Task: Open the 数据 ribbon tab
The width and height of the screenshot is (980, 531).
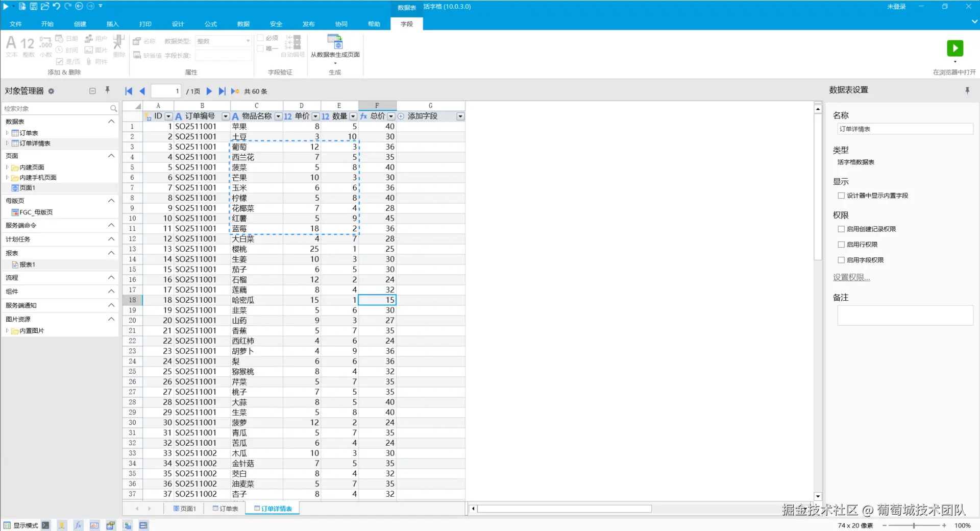Action: point(243,24)
